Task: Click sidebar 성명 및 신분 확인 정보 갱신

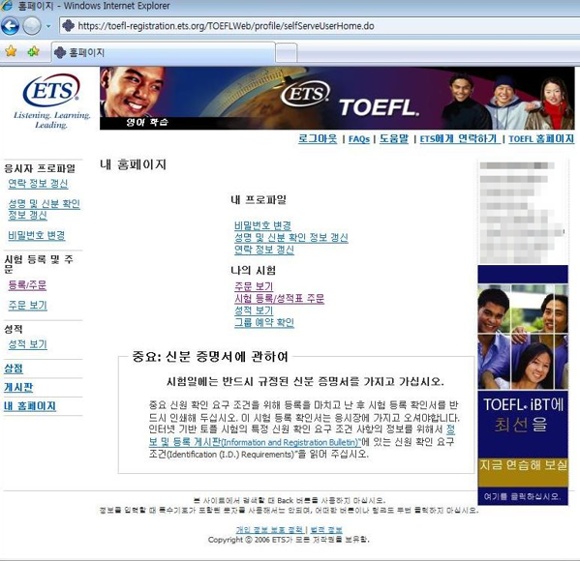Action: click(44, 209)
